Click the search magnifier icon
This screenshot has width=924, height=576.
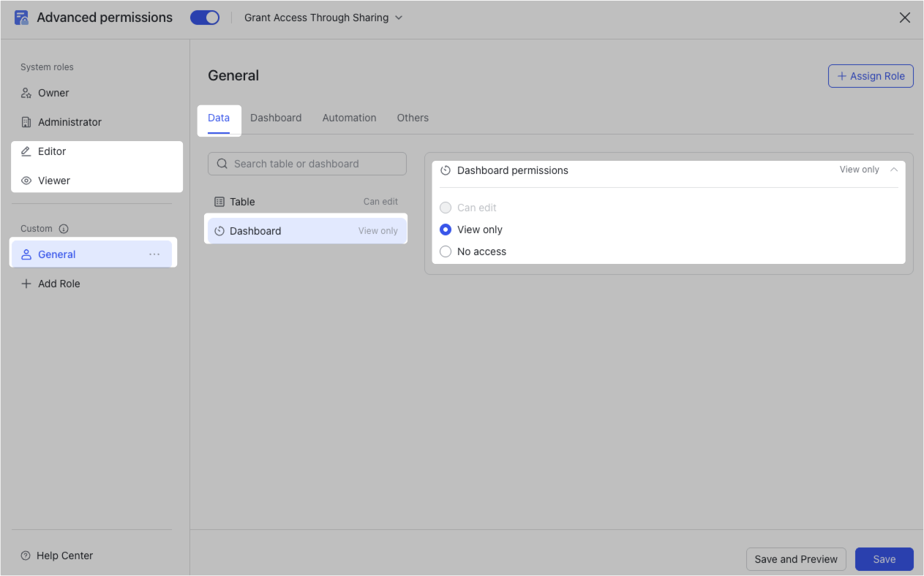click(222, 164)
